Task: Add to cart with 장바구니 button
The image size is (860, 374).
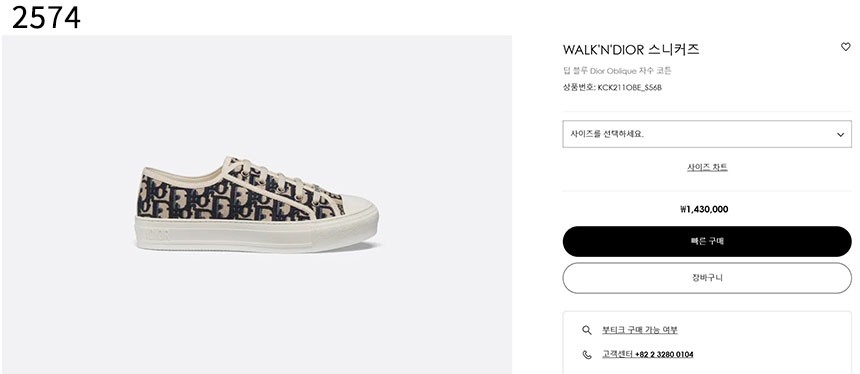Action: 707,278
